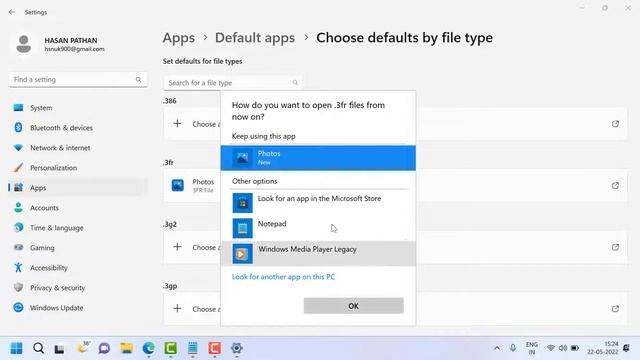Image resolution: width=640 pixels, height=360 pixels.
Task: Open Accessibility category
Action: 78,268
